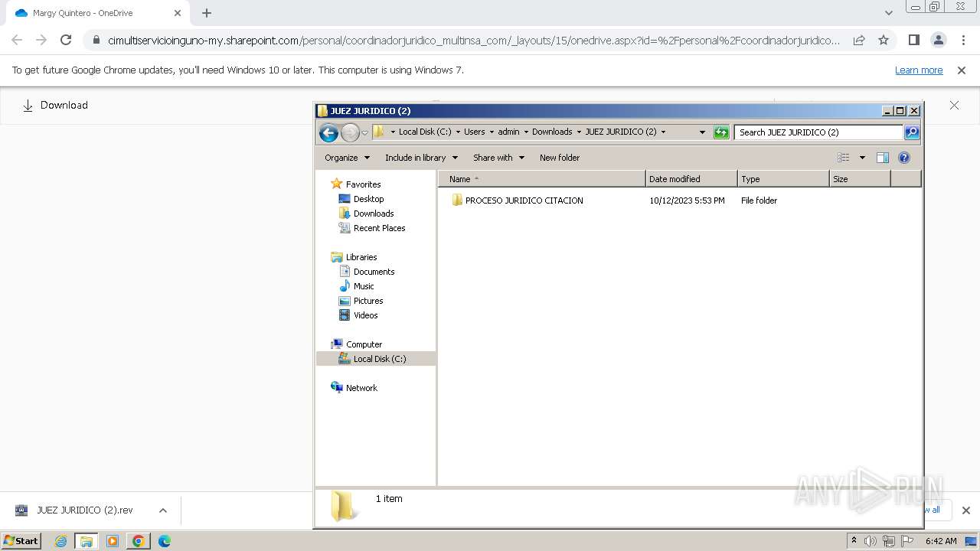Viewport: 980px width, 551px height.
Task: Close the Margy Quintero - OneDrive tab
Action: [177, 13]
